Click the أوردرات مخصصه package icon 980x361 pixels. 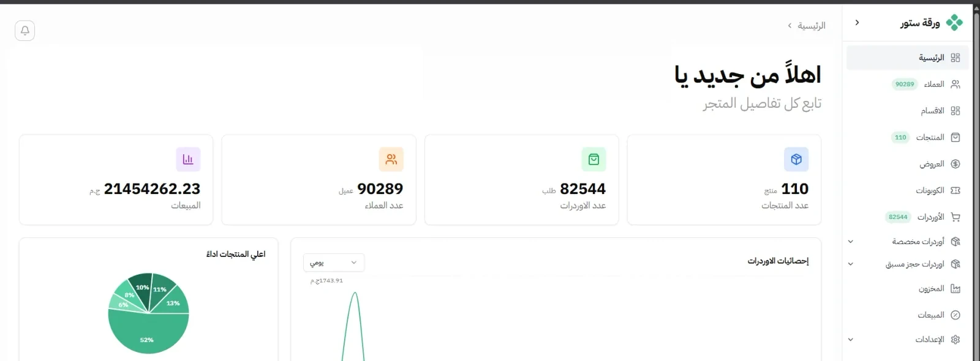[x=956, y=242]
